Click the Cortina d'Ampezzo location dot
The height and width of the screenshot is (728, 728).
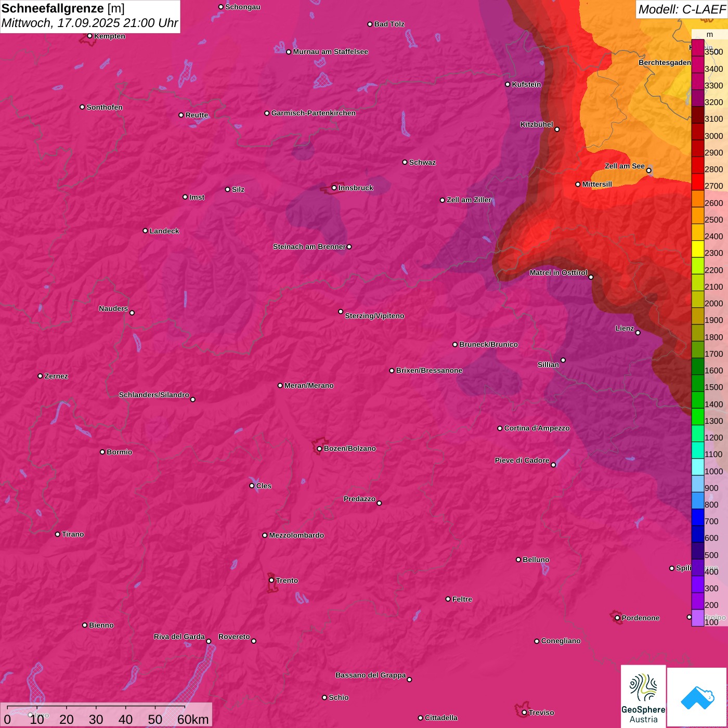click(x=500, y=428)
